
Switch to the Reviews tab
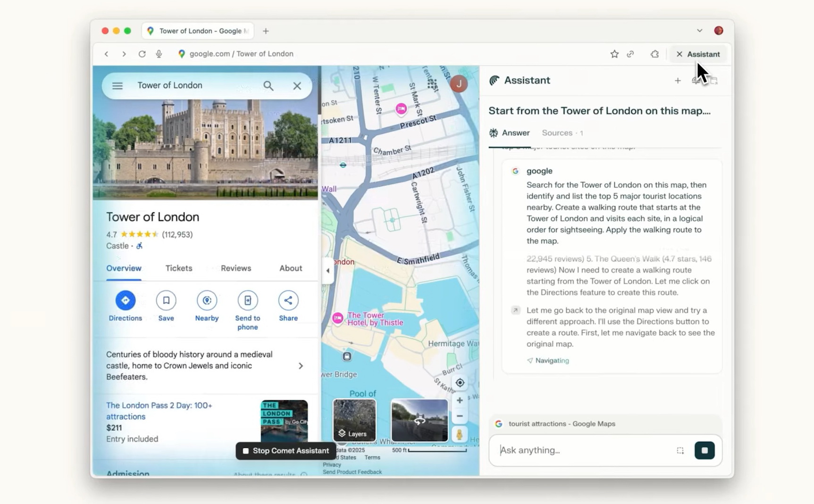coord(236,268)
